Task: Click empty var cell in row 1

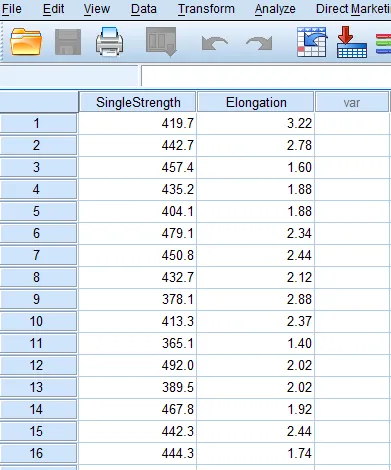Action: tap(352, 124)
